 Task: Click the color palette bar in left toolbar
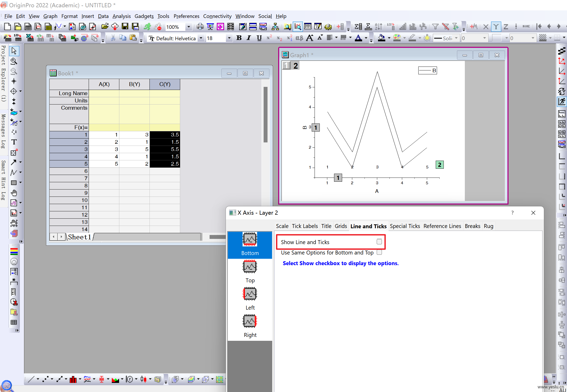tap(14, 252)
